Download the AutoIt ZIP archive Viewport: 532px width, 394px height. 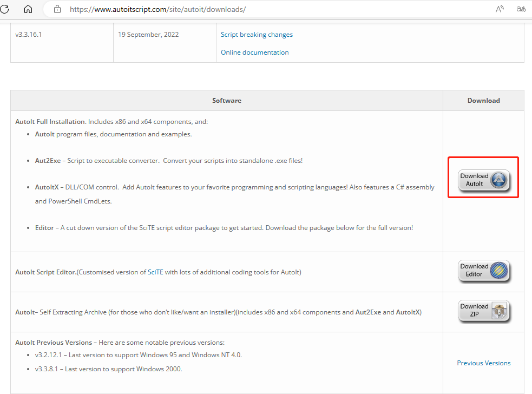[484, 311]
